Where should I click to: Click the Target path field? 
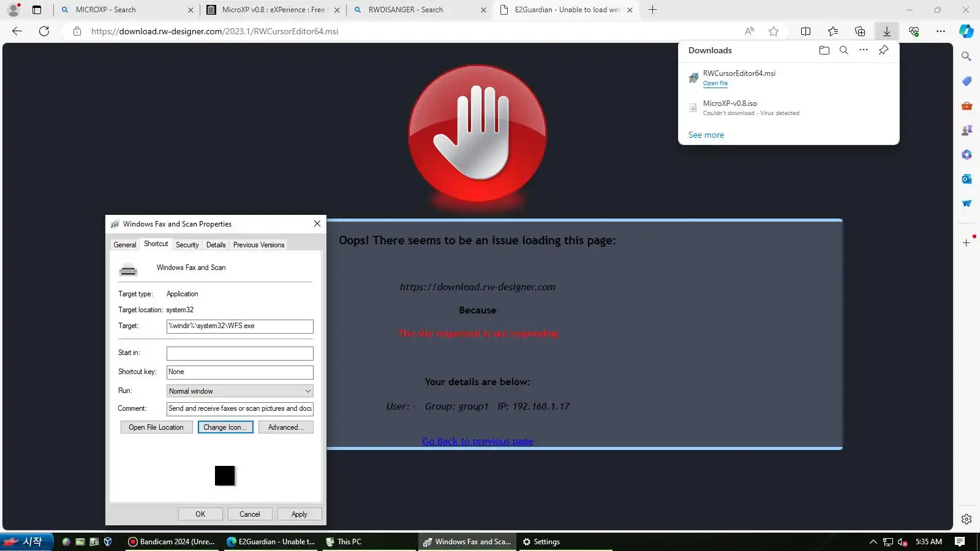click(240, 326)
